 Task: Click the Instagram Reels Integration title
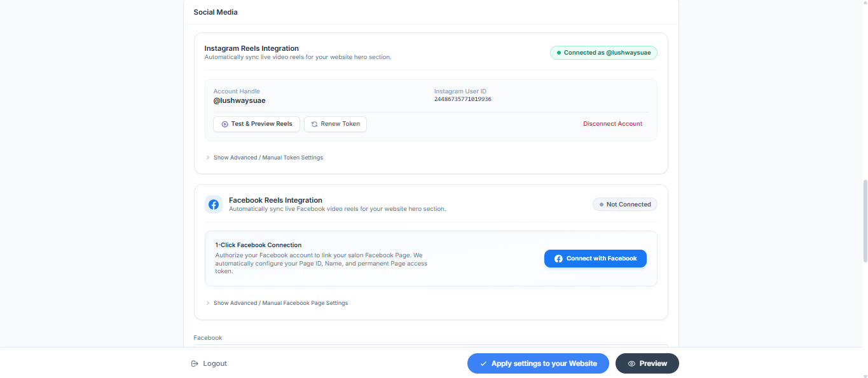pyautogui.click(x=251, y=48)
